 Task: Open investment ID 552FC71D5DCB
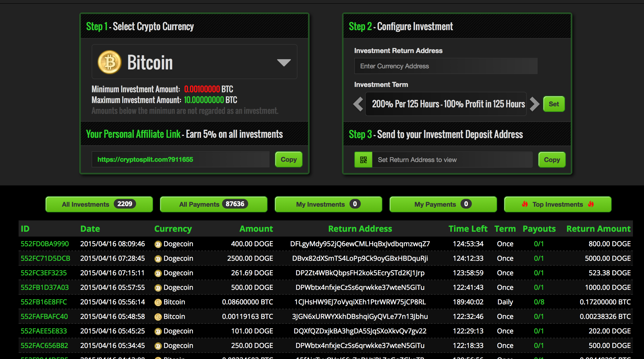pos(46,258)
